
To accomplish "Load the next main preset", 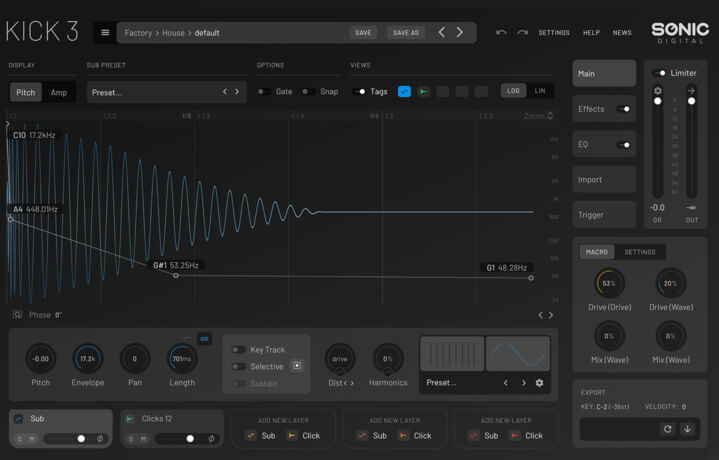I will pyautogui.click(x=459, y=32).
